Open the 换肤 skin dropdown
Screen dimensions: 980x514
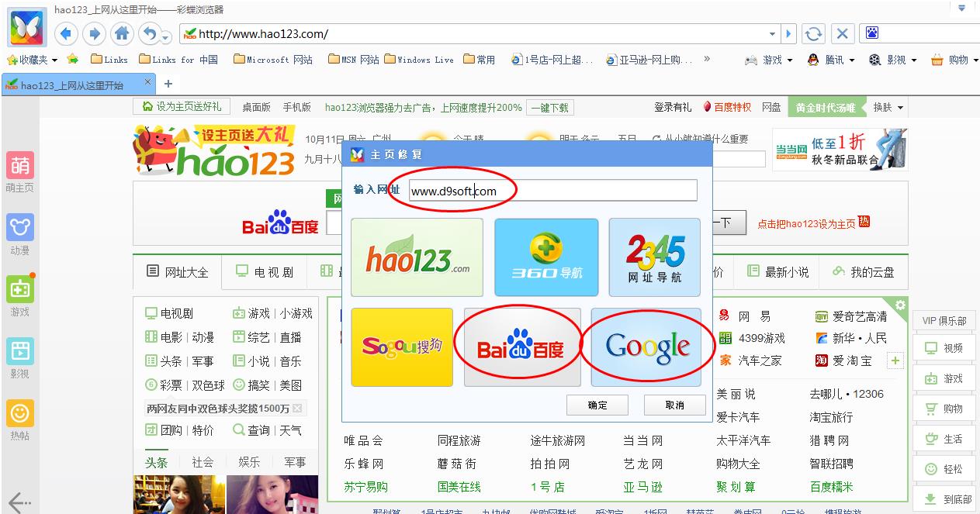pos(888,108)
